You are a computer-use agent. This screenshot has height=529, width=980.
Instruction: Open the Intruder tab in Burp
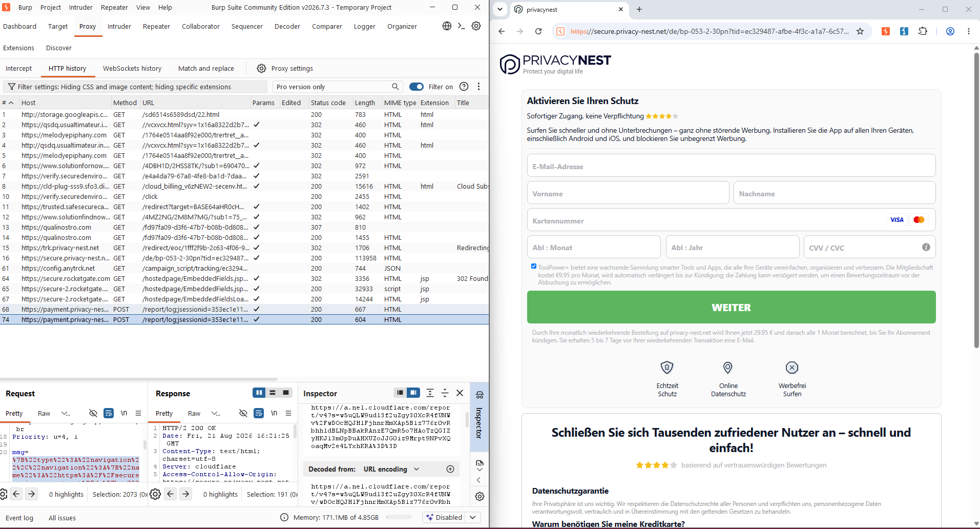tap(119, 26)
